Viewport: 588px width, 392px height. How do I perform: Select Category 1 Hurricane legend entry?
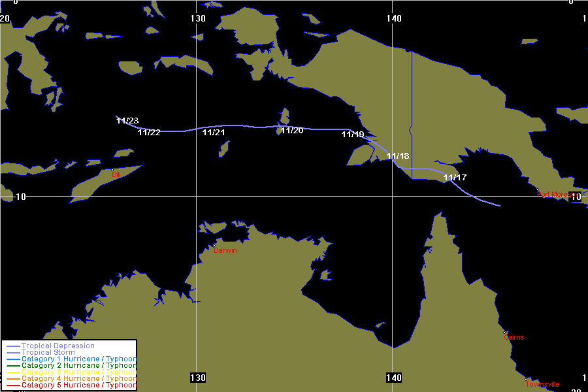(78, 359)
